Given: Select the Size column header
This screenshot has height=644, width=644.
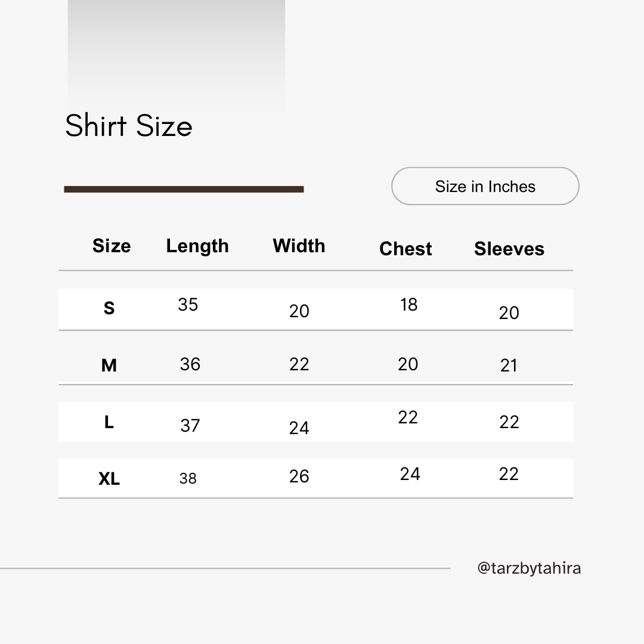Looking at the screenshot, I should [x=112, y=246].
